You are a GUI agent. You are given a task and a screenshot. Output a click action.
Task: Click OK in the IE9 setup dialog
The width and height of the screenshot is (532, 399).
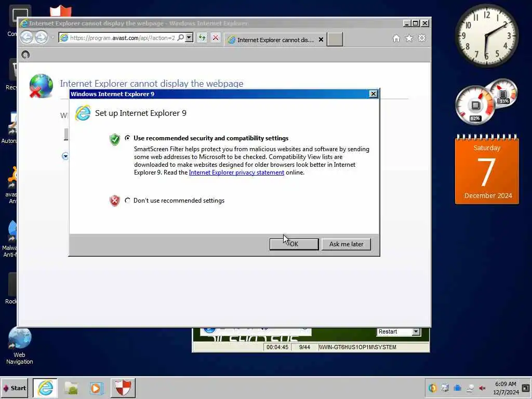coord(294,244)
